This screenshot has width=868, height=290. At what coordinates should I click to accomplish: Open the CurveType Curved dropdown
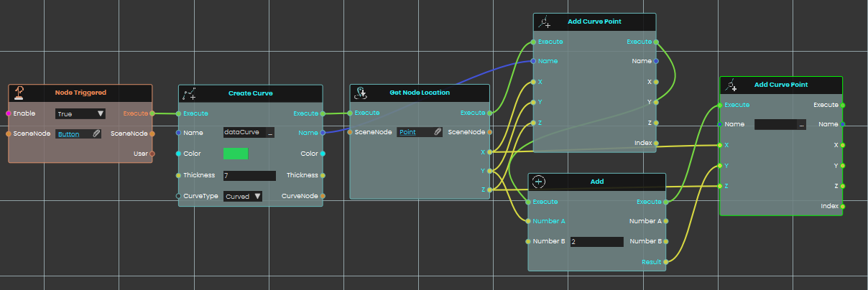tap(242, 196)
